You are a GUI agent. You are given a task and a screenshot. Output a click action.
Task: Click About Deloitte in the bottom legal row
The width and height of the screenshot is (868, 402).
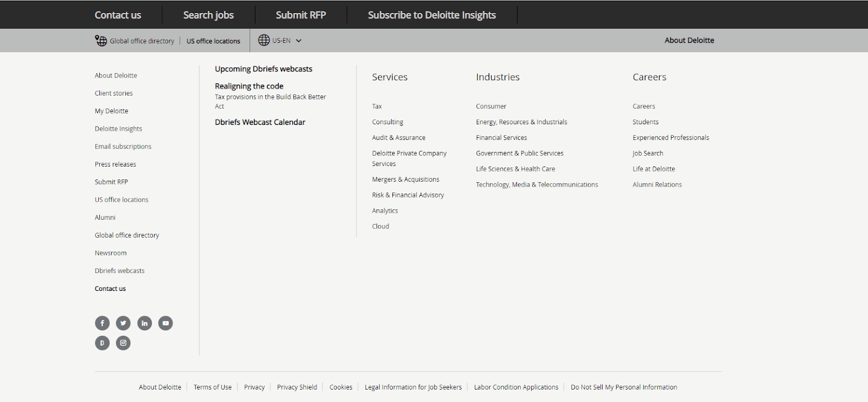pos(160,387)
